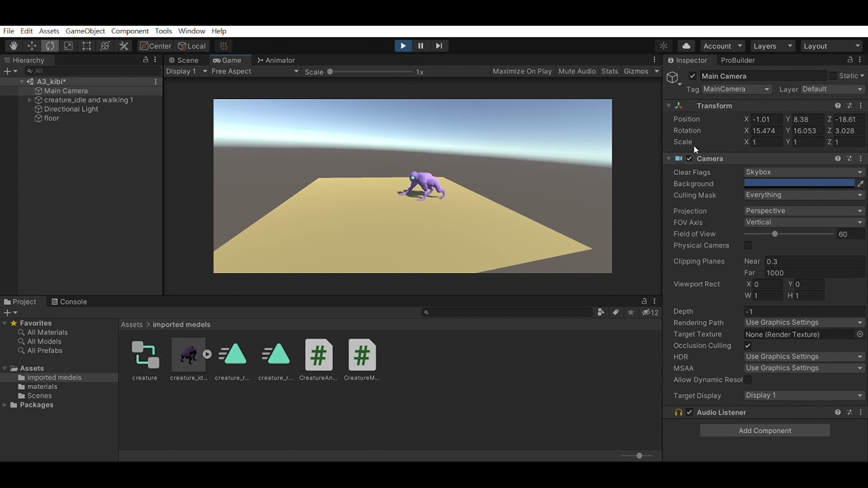Image resolution: width=868 pixels, height=488 pixels.
Task: Select the Rotate tool
Action: coord(50,46)
